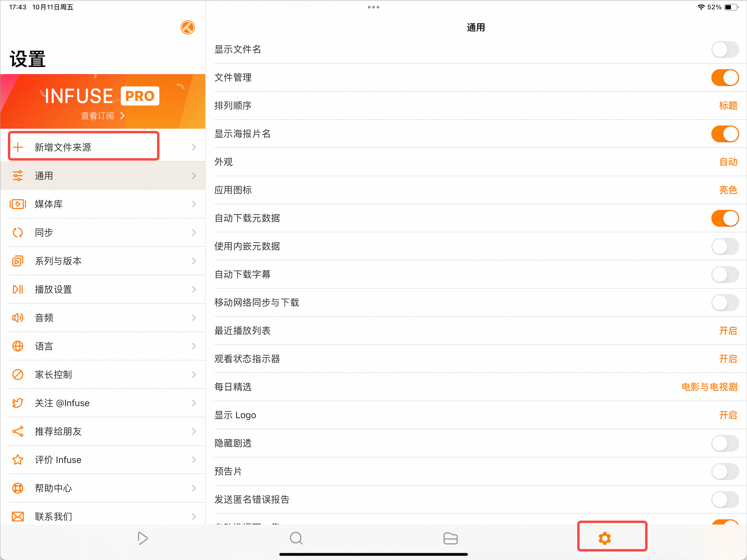Open the search tab in bottom bar
This screenshot has width=747, height=560.
pyautogui.click(x=296, y=538)
